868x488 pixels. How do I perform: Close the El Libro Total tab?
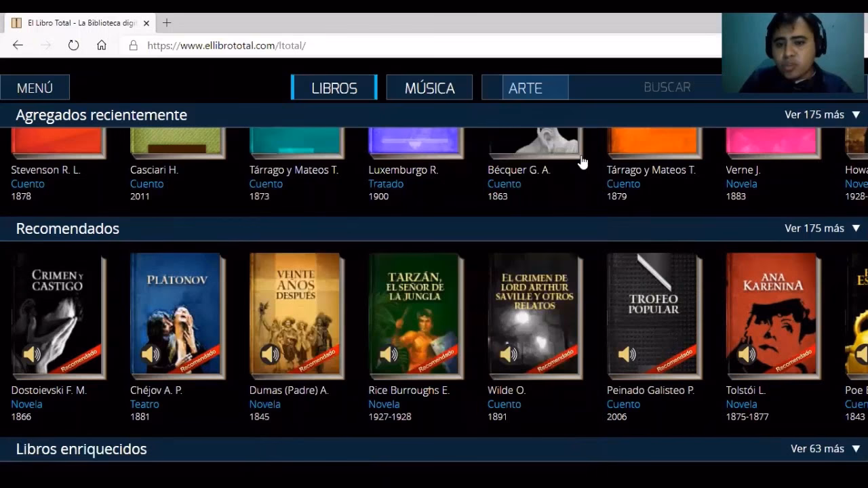pyautogui.click(x=146, y=23)
